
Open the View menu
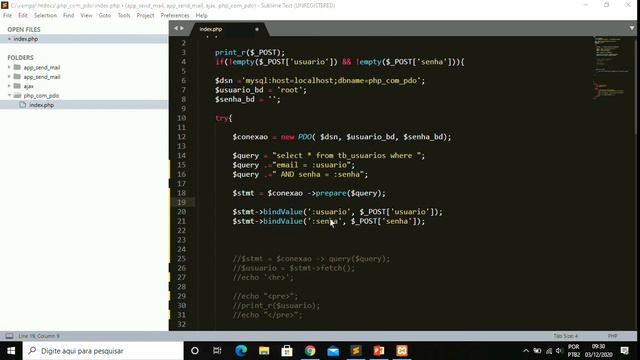[86, 16]
